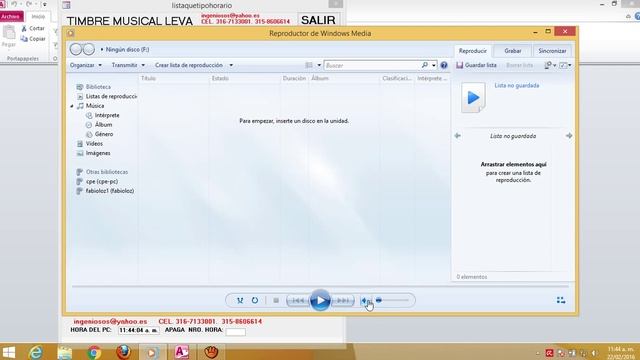The image size is (640, 360).
Task: Select Intérprete under Música
Action: coord(107,116)
